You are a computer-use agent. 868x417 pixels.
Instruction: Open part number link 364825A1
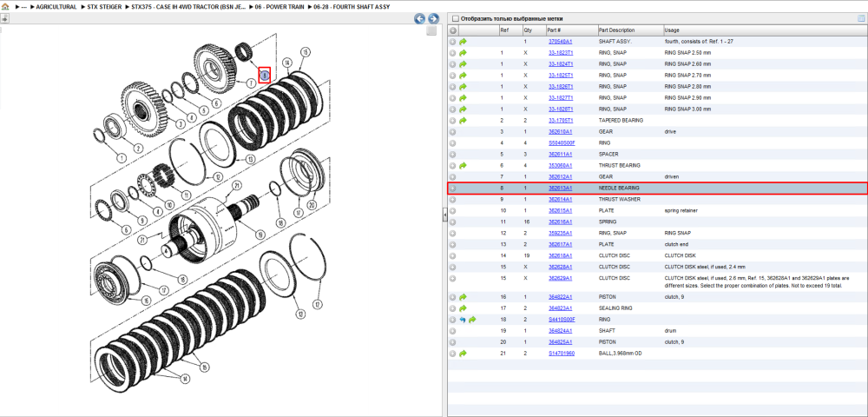click(x=560, y=341)
